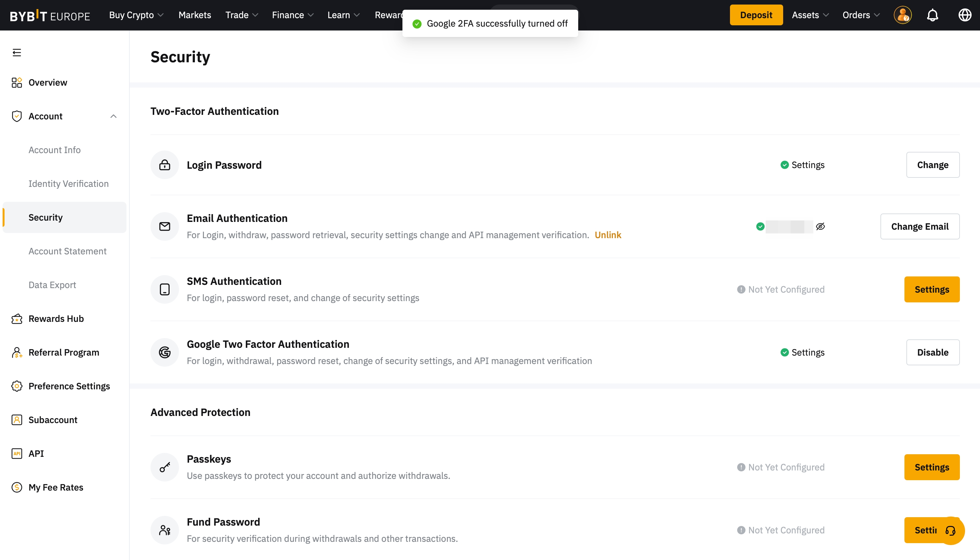
Task: Collapse the Account sidebar section
Action: [114, 116]
